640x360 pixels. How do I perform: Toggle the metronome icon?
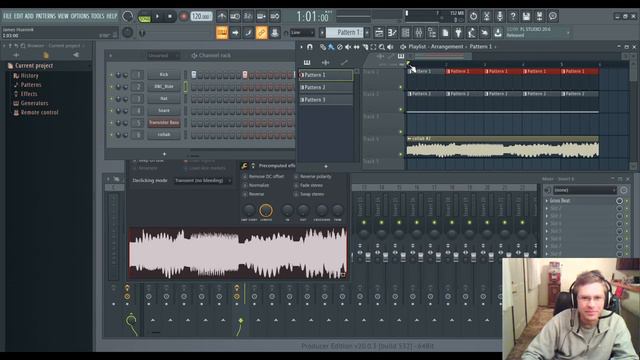[x=222, y=17]
